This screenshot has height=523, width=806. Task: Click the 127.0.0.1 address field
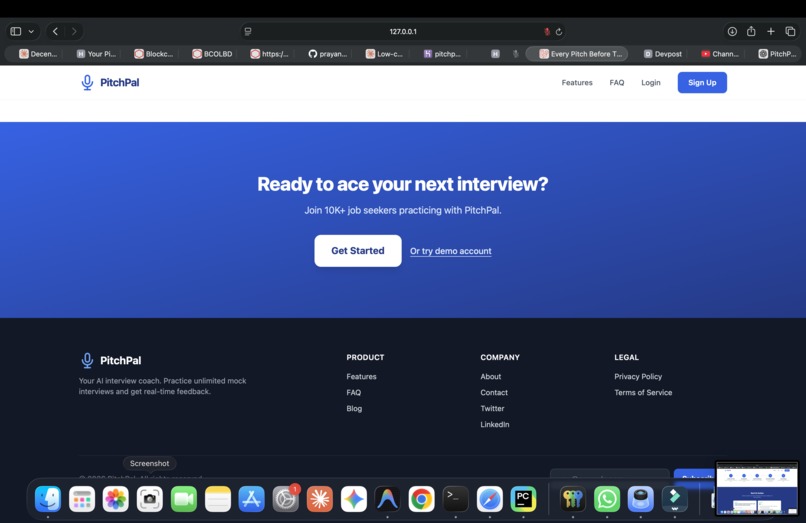click(403, 31)
